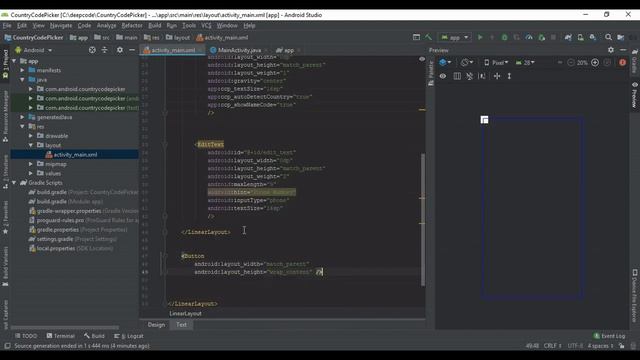The image size is (640, 360).
Task: Toggle the Device File Explorer side button
Action: [635, 296]
